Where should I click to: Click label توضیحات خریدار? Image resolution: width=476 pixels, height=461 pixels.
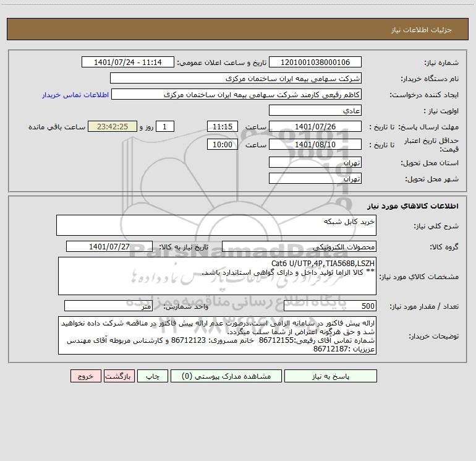pyautogui.click(x=434, y=337)
